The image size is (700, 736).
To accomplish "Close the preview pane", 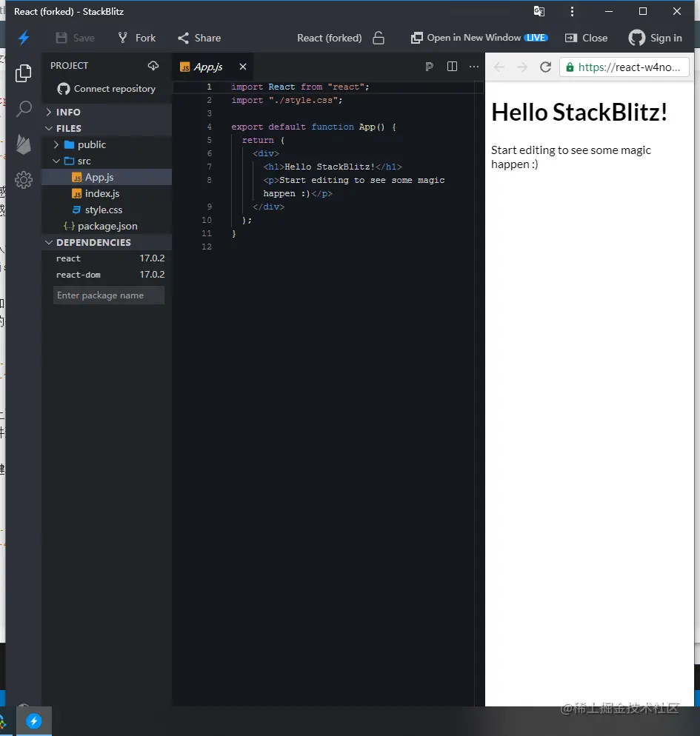I will [587, 38].
